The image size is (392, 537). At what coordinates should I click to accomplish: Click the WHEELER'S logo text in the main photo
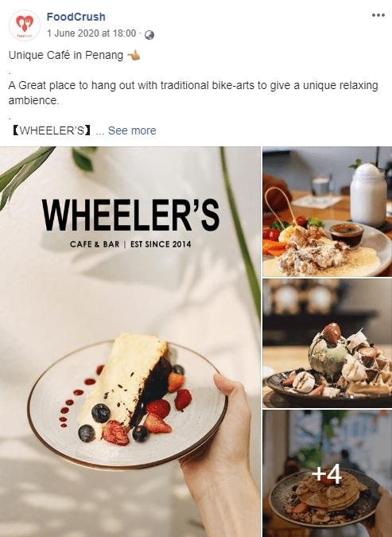coord(130,216)
